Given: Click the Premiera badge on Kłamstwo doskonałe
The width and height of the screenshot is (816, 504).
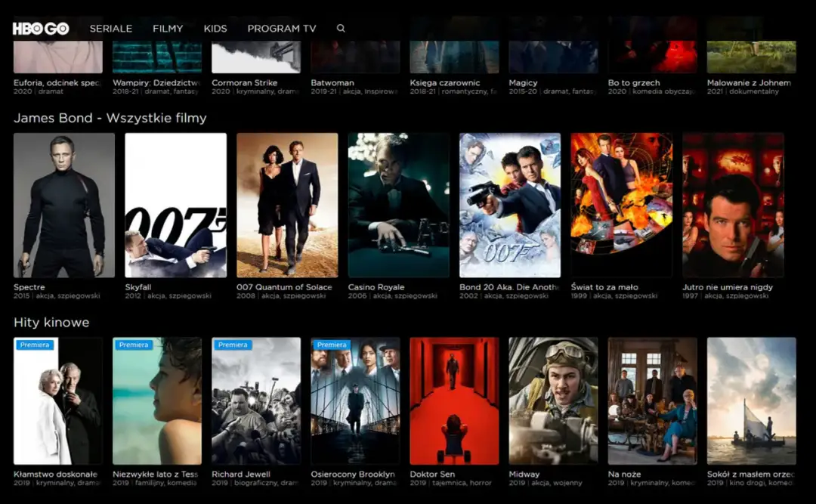Looking at the screenshot, I should (36, 345).
